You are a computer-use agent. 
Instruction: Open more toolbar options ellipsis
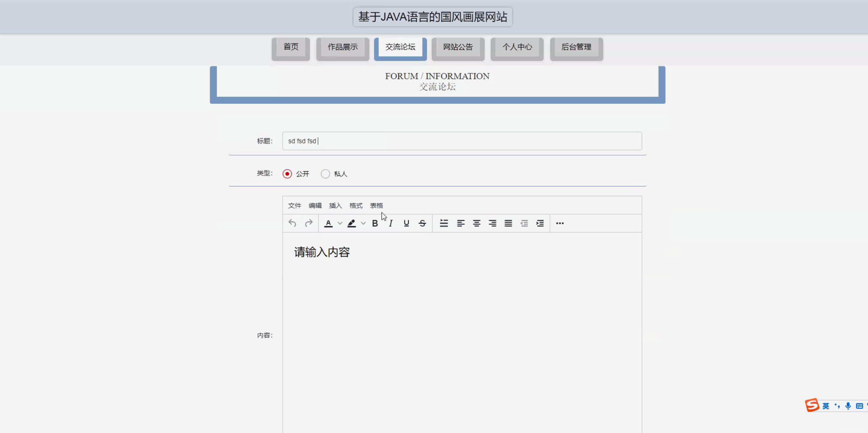[x=560, y=223]
